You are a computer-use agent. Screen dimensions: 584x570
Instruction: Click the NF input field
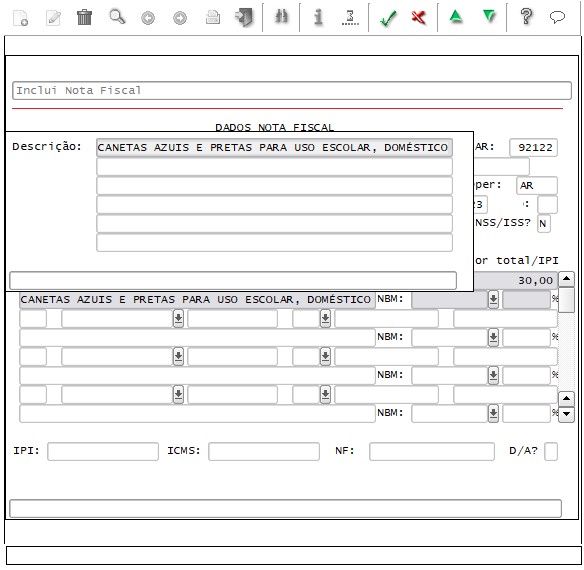pos(432,452)
